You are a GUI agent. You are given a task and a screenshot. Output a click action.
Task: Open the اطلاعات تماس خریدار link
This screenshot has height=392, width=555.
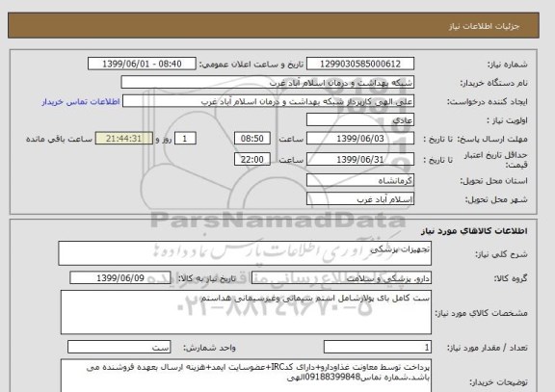pos(81,101)
